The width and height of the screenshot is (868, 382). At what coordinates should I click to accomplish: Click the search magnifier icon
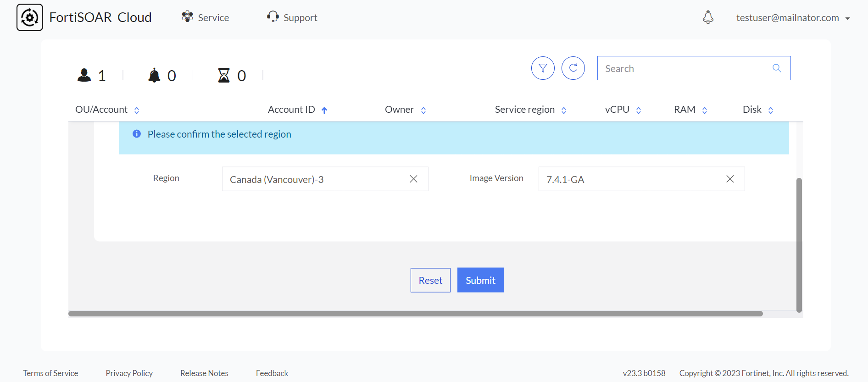coord(777,68)
